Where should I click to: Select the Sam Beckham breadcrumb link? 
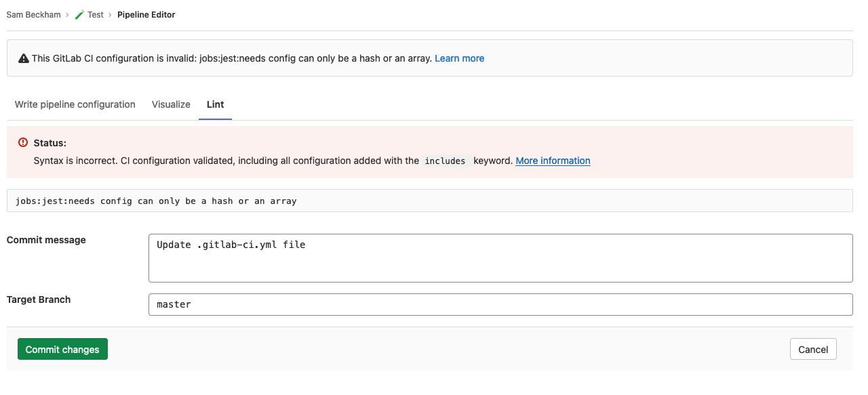(x=33, y=14)
